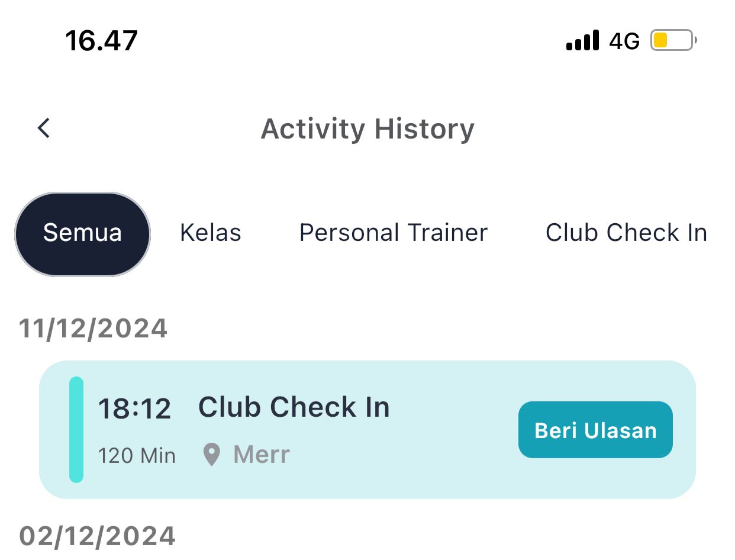The image size is (735, 560).
Task: Open the Club Check In activity card
Action: (x=367, y=430)
